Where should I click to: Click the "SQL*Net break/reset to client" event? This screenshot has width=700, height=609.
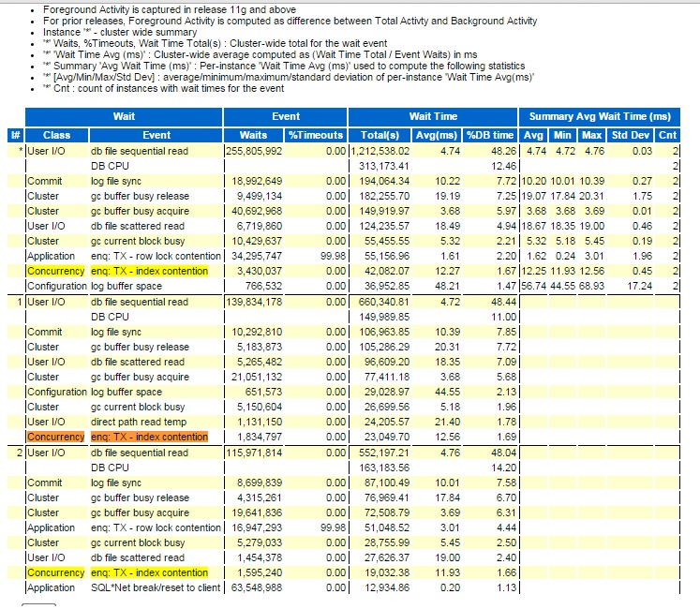click(155, 588)
